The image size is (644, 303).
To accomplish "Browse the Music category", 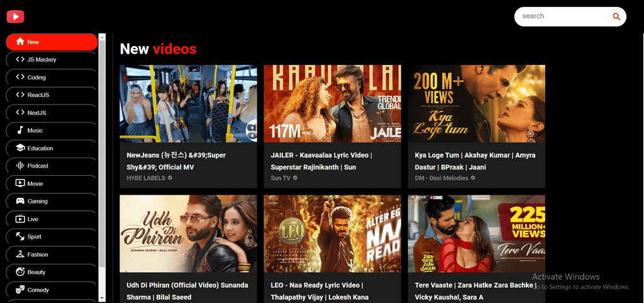I will pyautogui.click(x=52, y=130).
